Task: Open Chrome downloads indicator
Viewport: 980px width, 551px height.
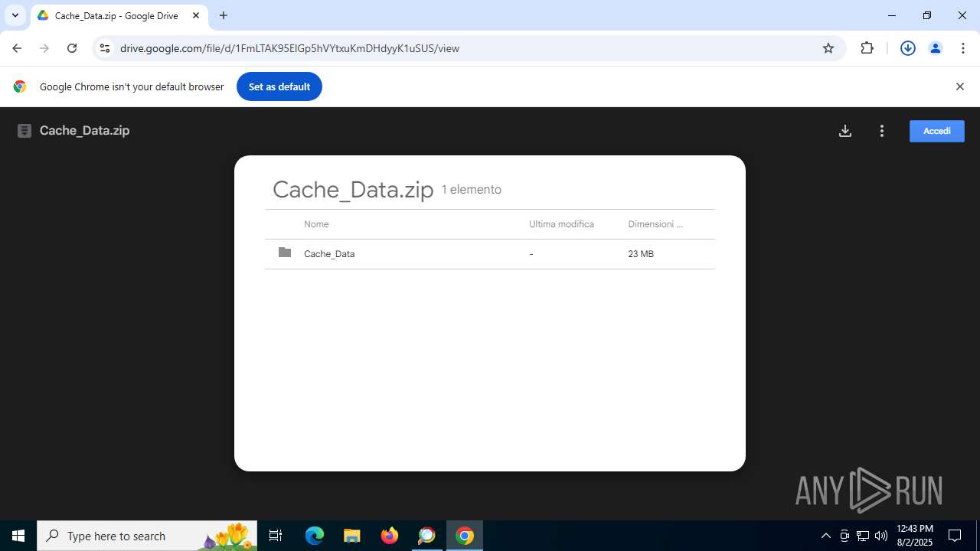Action: (908, 48)
